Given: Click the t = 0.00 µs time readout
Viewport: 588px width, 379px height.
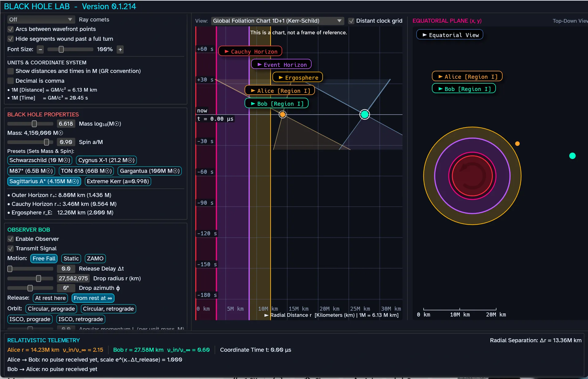Looking at the screenshot, I should click(x=215, y=119).
